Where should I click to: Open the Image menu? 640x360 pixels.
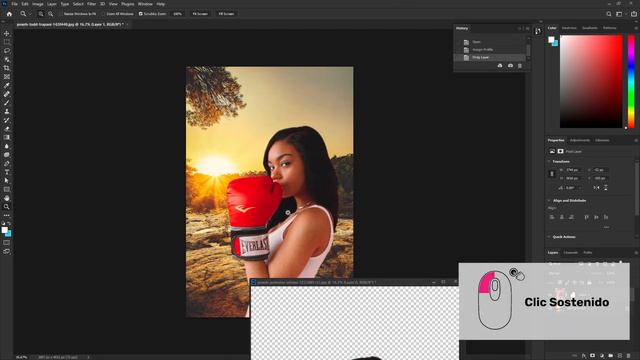click(x=38, y=4)
